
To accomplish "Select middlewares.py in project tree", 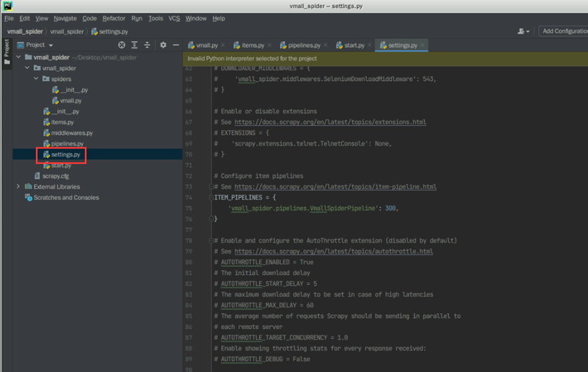I will coord(71,133).
